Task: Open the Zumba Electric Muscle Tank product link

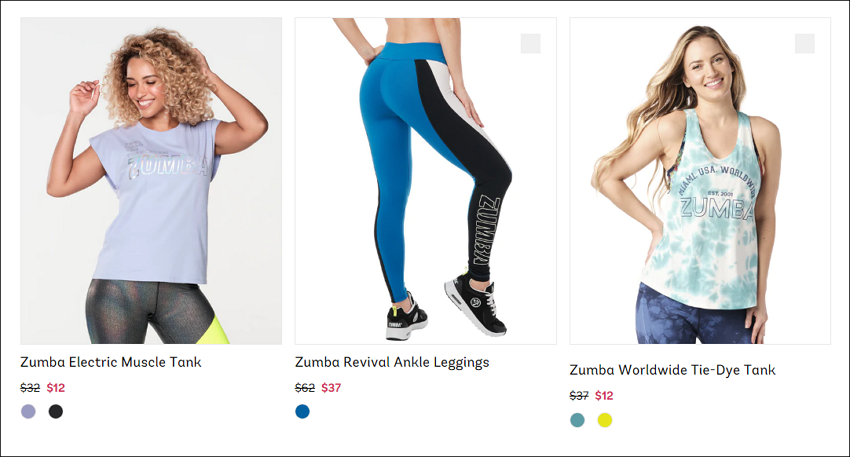Action: click(x=111, y=362)
